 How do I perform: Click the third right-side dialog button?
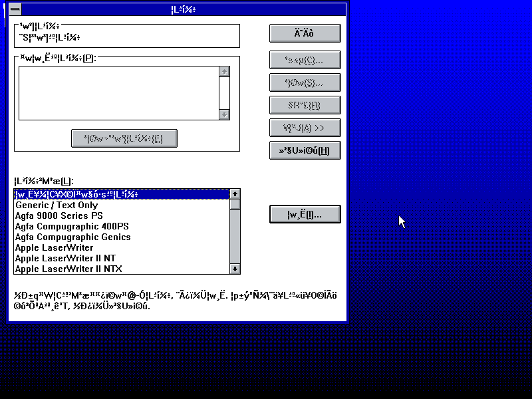click(x=305, y=82)
